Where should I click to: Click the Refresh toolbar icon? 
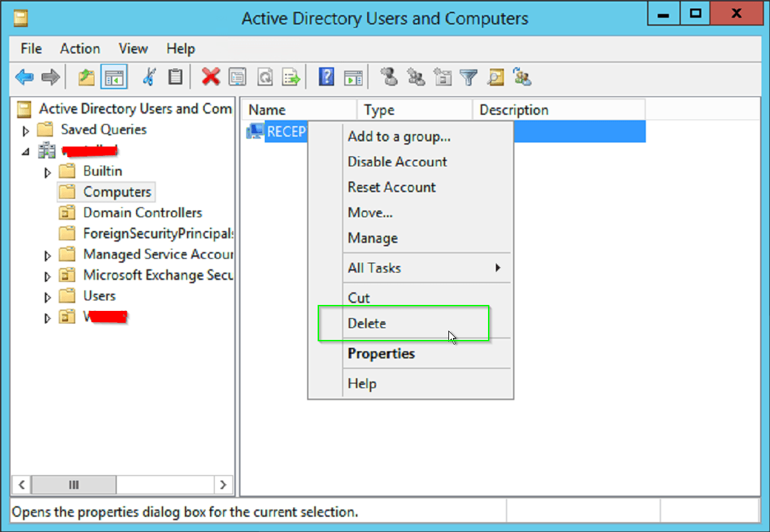pos(265,78)
